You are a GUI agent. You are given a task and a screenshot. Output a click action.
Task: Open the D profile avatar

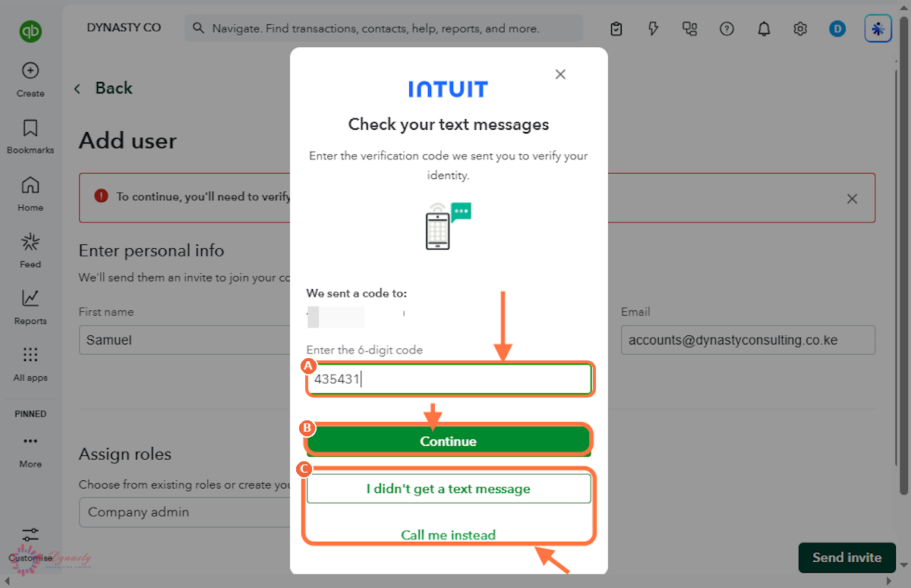tap(837, 29)
